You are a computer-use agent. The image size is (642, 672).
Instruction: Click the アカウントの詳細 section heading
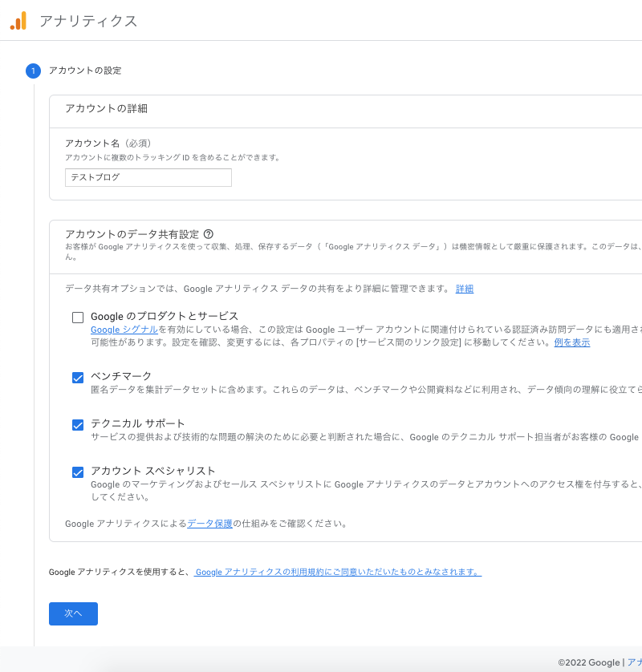coord(107,108)
